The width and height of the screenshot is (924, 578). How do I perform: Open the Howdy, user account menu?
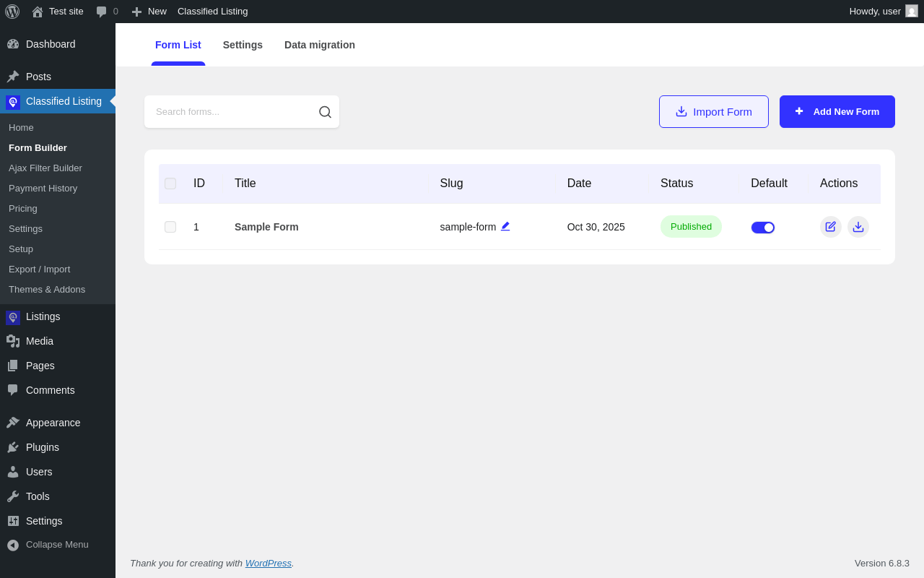pyautogui.click(x=874, y=12)
